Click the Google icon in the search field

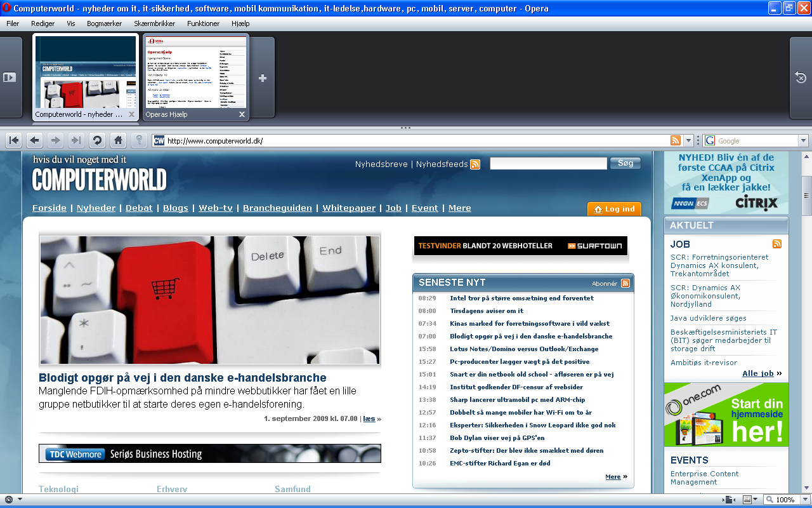tap(709, 141)
